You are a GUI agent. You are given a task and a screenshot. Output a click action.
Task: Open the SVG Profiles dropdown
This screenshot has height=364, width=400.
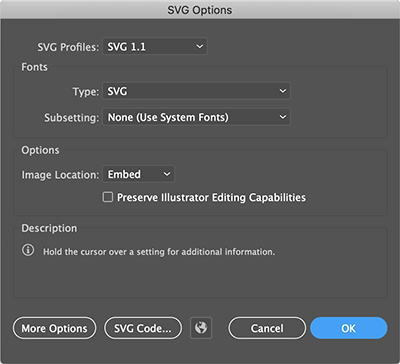(155, 46)
